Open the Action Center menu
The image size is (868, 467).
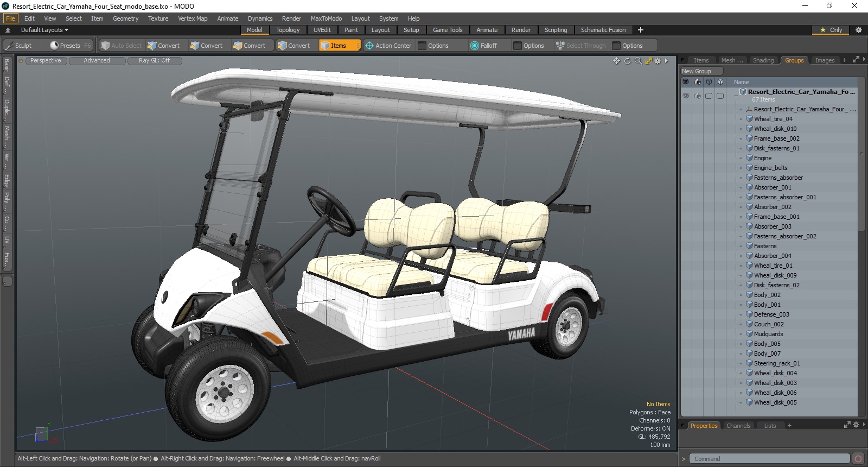click(388, 46)
